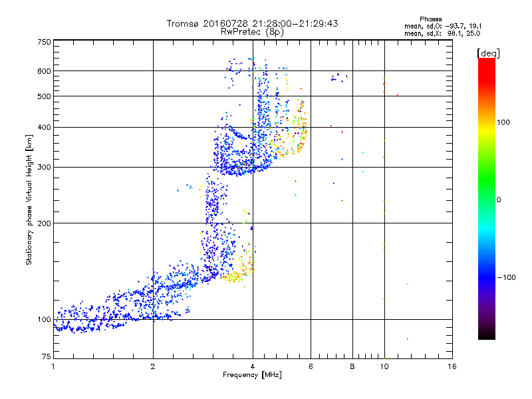Click the y-axis tick label '200'
The width and height of the screenshot is (532, 399).
tap(45, 223)
